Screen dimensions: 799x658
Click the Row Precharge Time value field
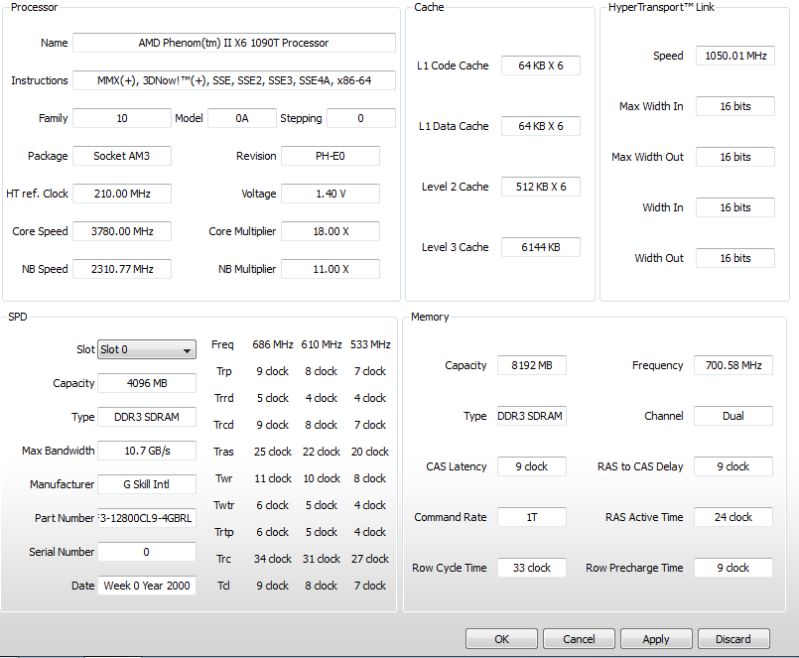click(x=733, y=568)
